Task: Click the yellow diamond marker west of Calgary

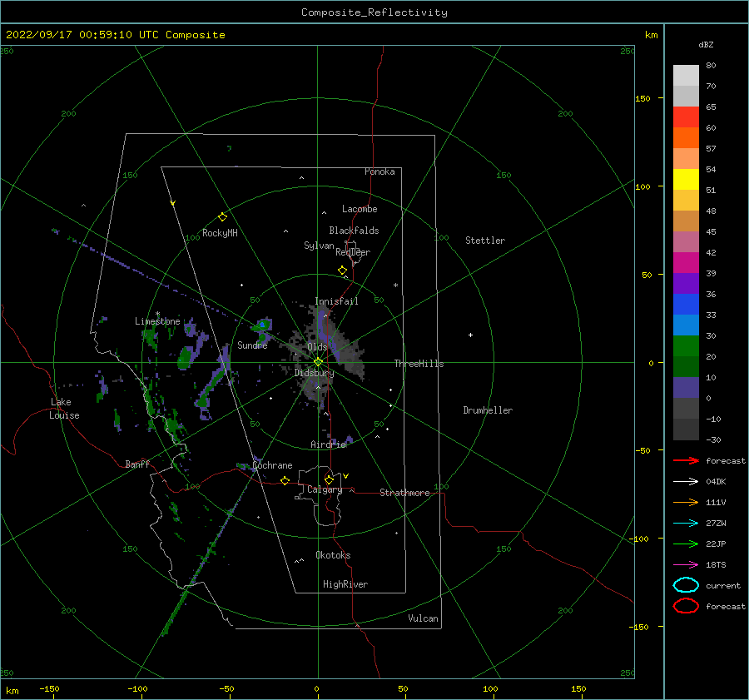Action: [x=285, y=480]
